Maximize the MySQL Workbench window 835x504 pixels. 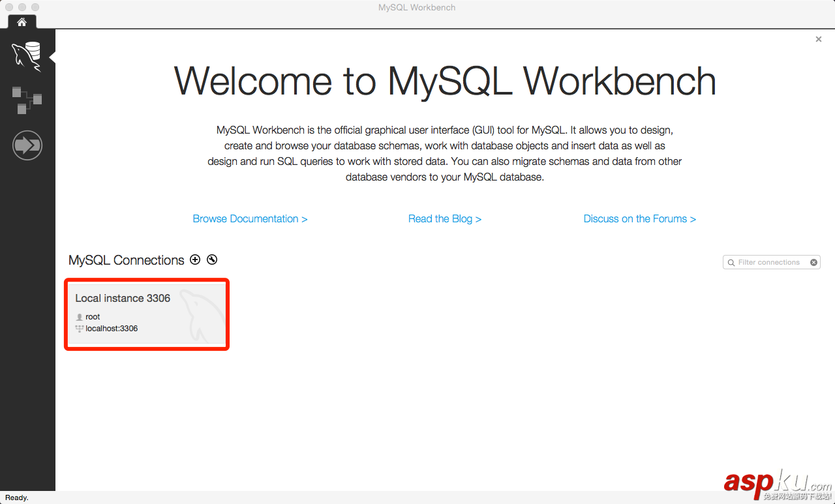tap(35, 7)
